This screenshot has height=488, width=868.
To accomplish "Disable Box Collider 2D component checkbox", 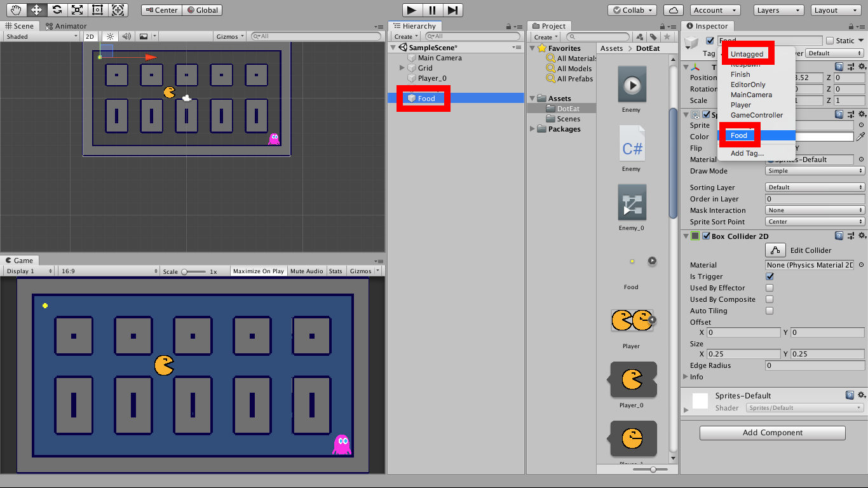I will [706, 236].
